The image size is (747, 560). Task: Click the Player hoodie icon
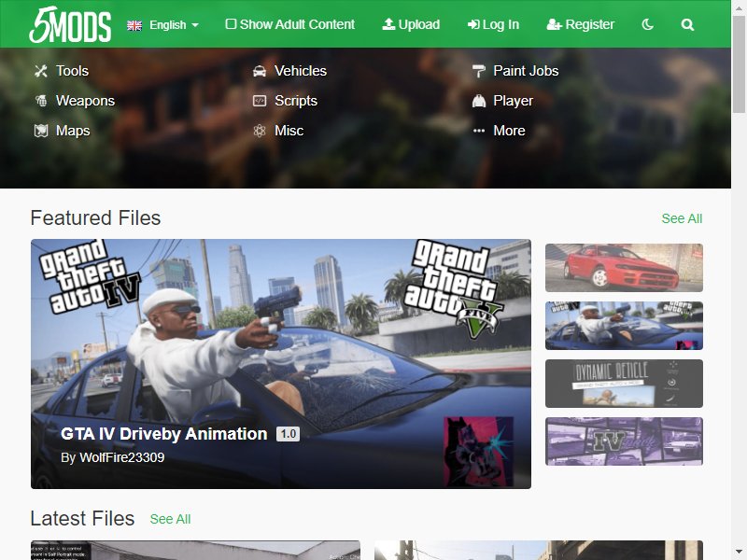[x=479, y=101]
